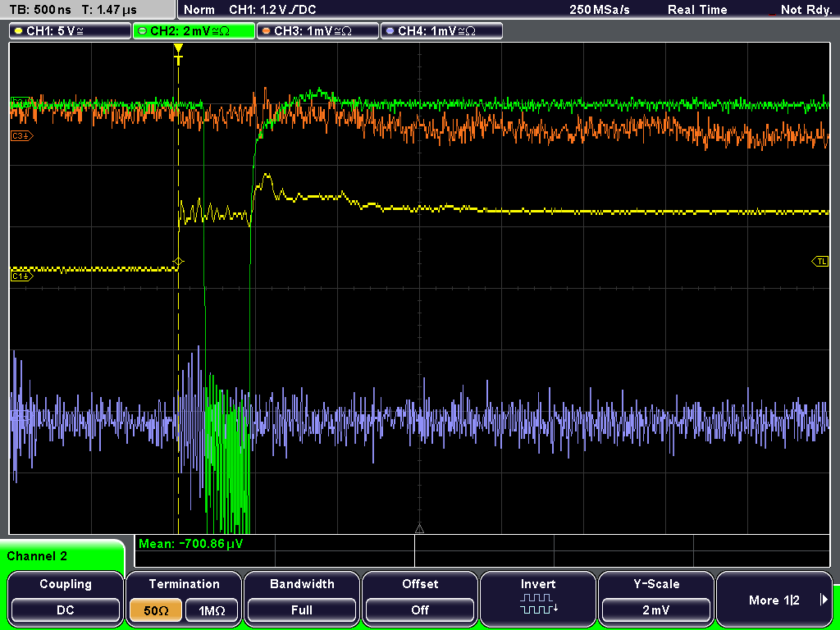This screenshot has width=840, height=630.
Task: Go to More 1|2 menu page
Action: click(x=774, y=598)
